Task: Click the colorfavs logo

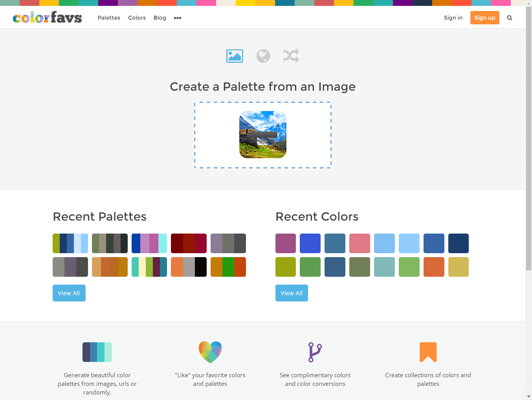Action: coord(48,17)
